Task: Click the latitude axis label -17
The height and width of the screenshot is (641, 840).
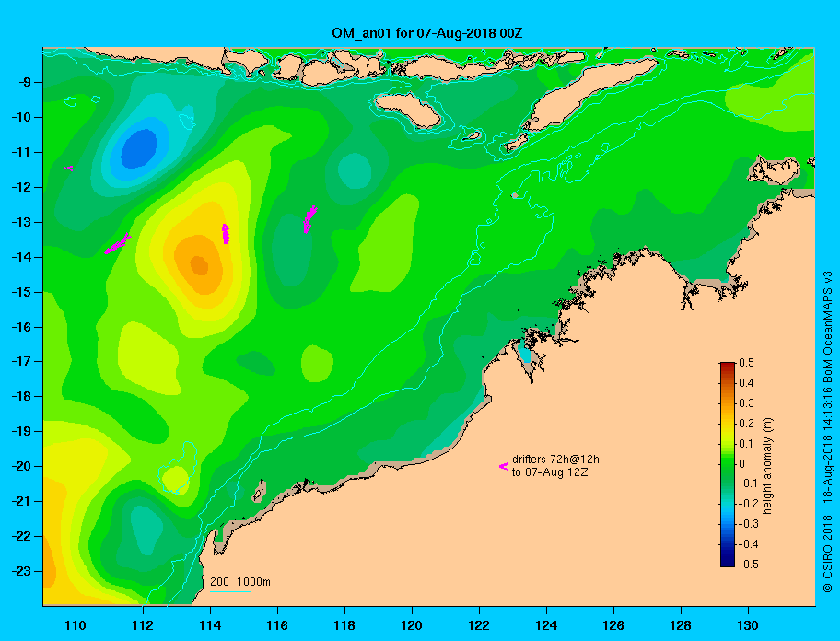Action: [x=20, y=361]
